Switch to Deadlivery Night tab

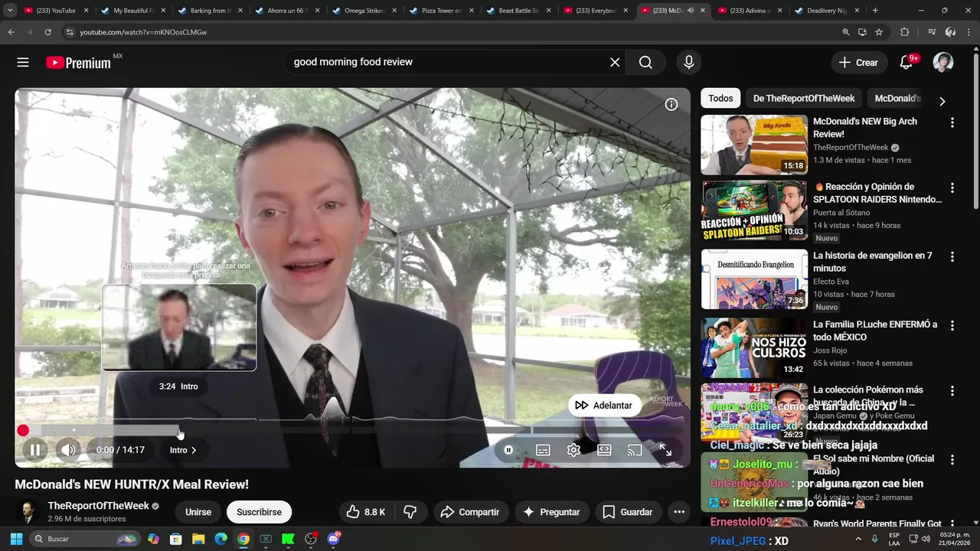pos(825,11)
